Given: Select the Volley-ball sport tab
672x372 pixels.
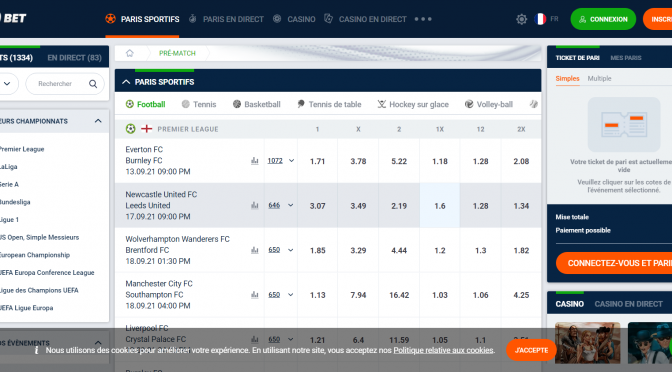Looking at the screenshot, I should (x=489, y=104).
